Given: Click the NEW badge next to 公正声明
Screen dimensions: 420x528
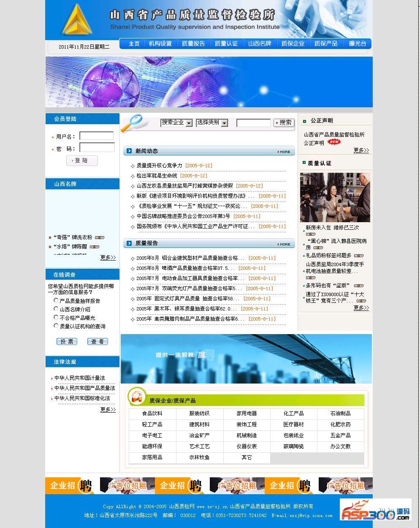Looking at the screenshot, I should click(x=334, y=142).
